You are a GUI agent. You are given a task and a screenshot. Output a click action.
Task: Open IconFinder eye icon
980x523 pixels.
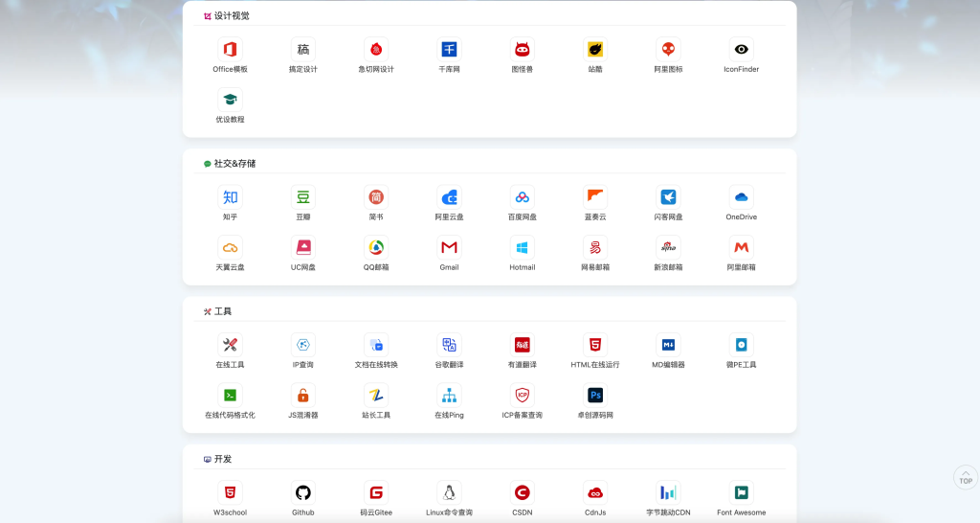click(x=742, y=50)
